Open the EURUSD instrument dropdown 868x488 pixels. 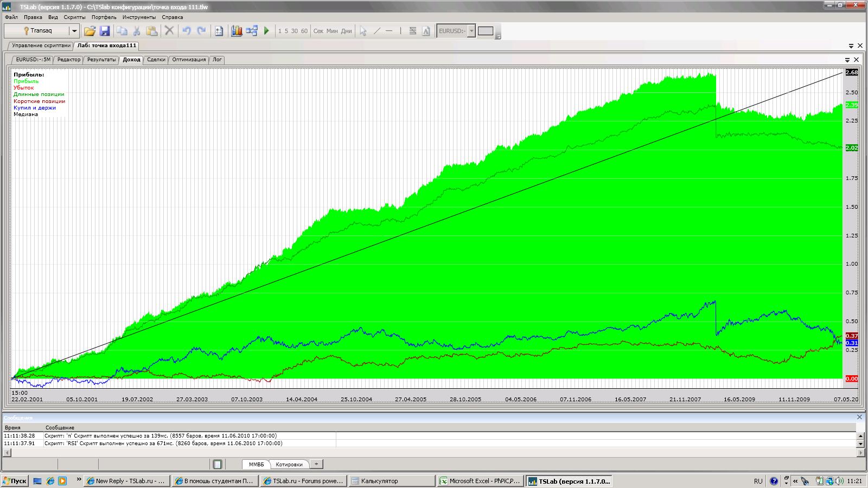(471, 31)
